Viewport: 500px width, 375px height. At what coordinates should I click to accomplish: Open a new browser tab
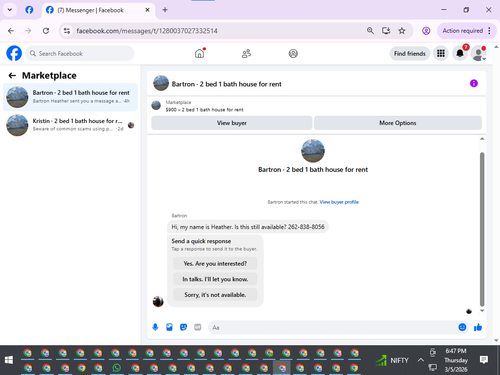pos(165,10)
